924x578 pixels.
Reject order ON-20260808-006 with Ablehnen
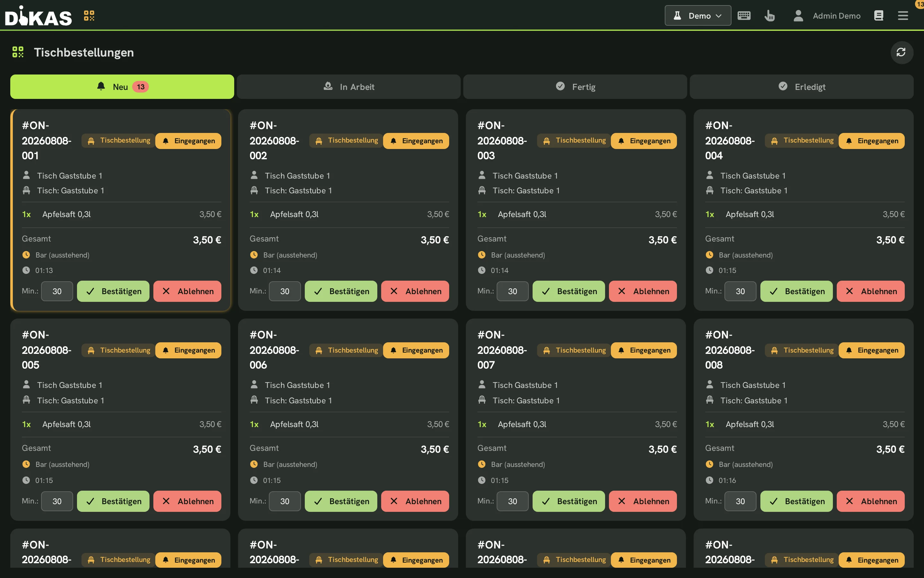[415, 501]
